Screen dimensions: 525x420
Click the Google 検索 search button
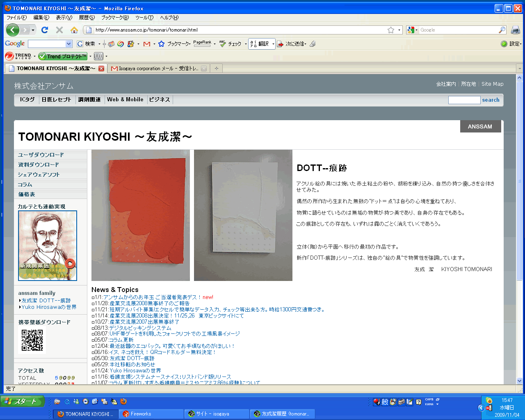(x=87, y=44)
